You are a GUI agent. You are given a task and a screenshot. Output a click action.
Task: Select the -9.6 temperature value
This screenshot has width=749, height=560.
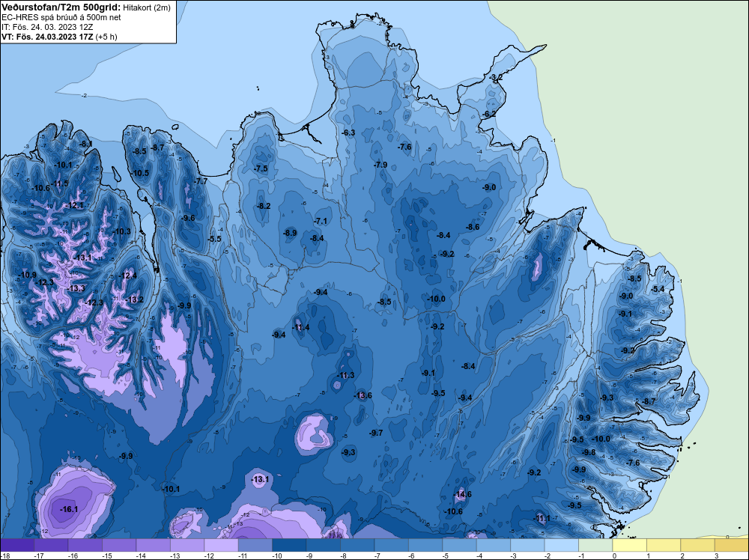188,218
